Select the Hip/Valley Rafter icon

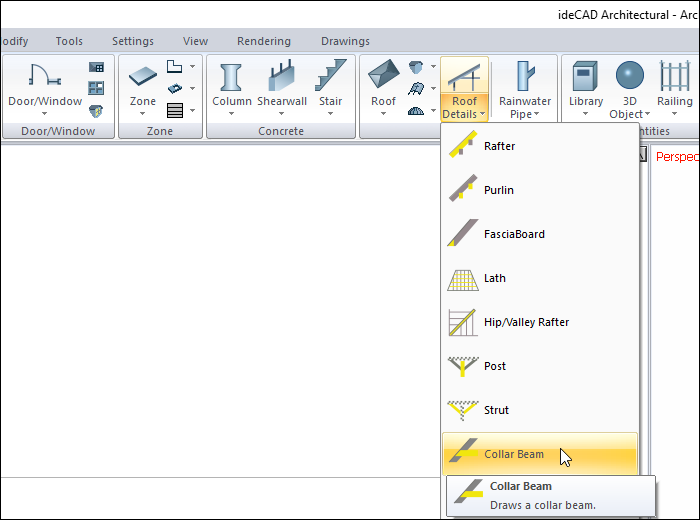(x=460, y=323)
